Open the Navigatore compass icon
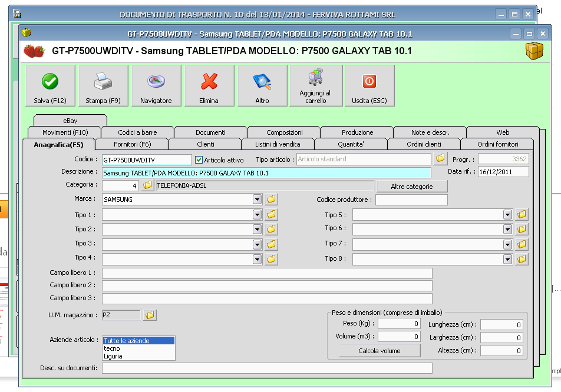The image size is (561, 392). (156, 81)
